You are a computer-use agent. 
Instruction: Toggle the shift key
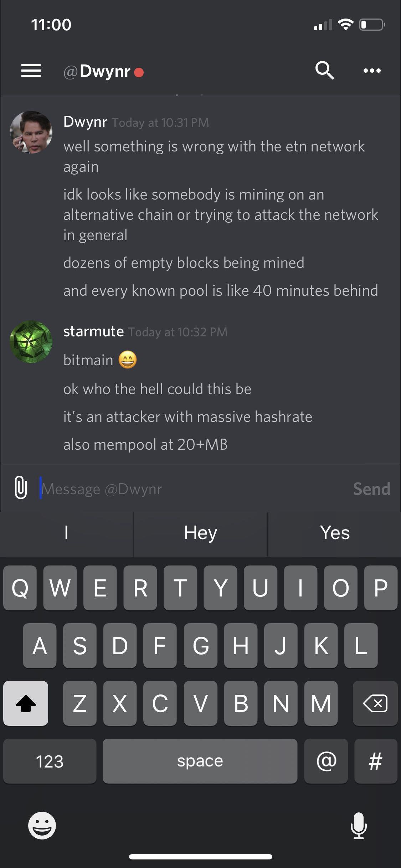(x=26, y=703)
